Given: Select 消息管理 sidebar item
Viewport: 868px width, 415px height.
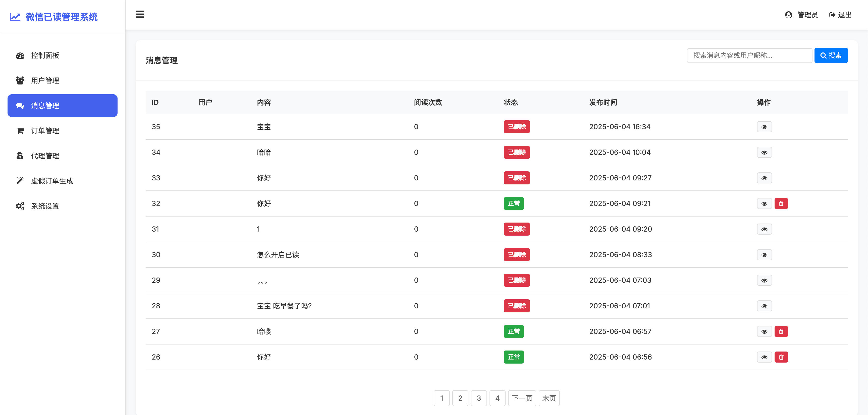Looking at the screenshot, I should coord(62,106).
